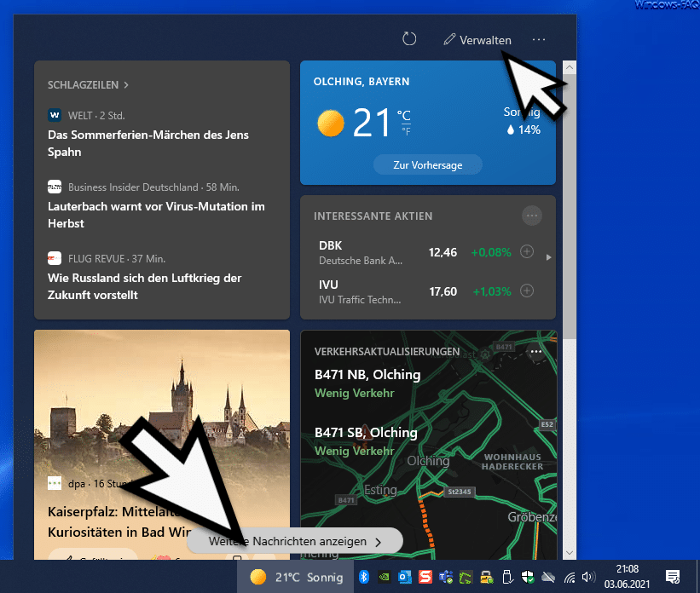Open the top three-dots options menu
The image size is (700, 593).
coord(539,40)
